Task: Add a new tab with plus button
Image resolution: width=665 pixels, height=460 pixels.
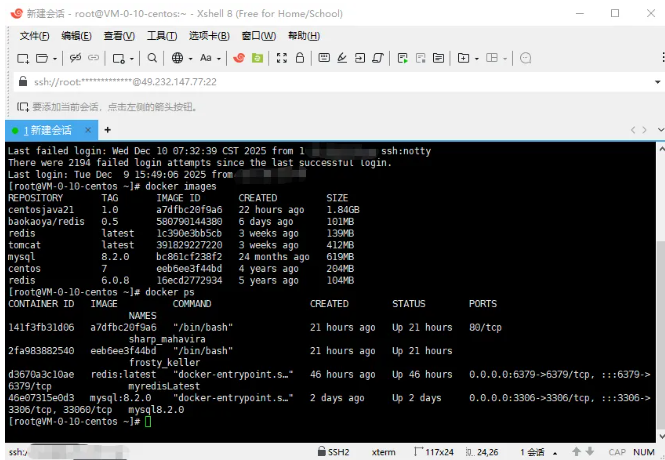Action: (x=108, y=130)
